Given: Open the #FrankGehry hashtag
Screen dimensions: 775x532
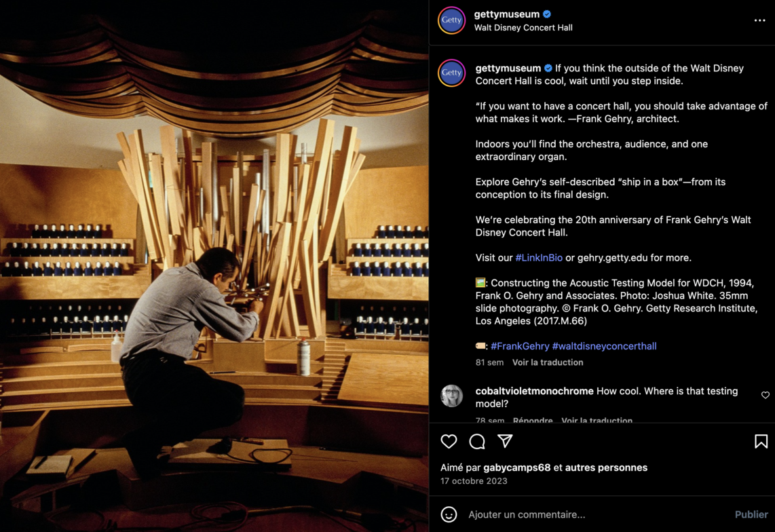Looking at the screenshot, I should click(x=520, y=346).
